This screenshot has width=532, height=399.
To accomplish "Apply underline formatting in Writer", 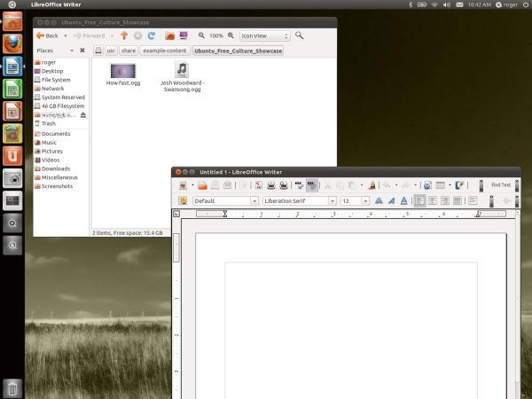I will pyautogui.click(x=403, y=201).
